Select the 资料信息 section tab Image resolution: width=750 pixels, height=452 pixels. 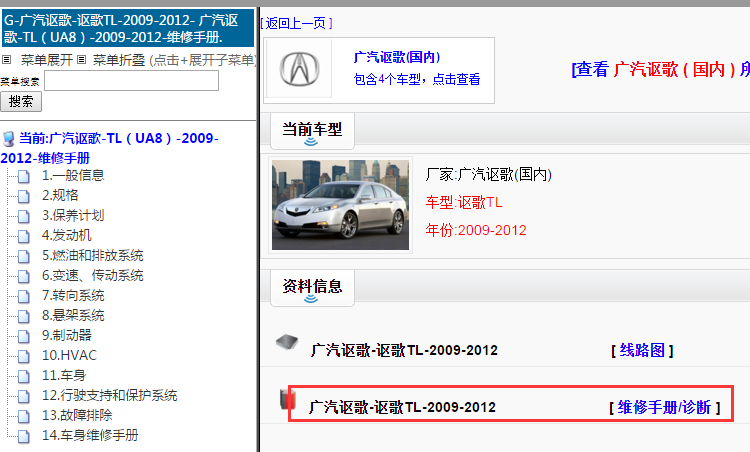pyautogui.click(x=312, y=288)
